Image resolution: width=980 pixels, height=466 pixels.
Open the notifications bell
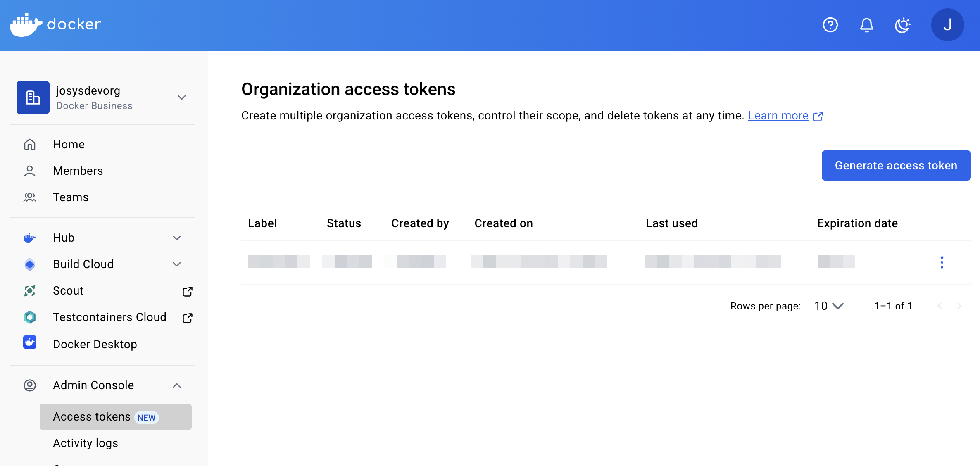(866, 25)
